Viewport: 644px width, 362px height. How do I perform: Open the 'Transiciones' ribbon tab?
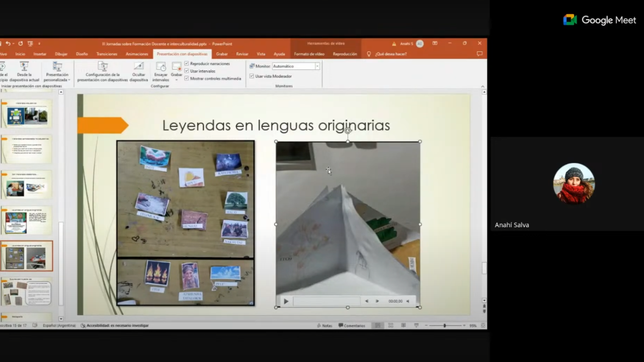pos(107,54)
